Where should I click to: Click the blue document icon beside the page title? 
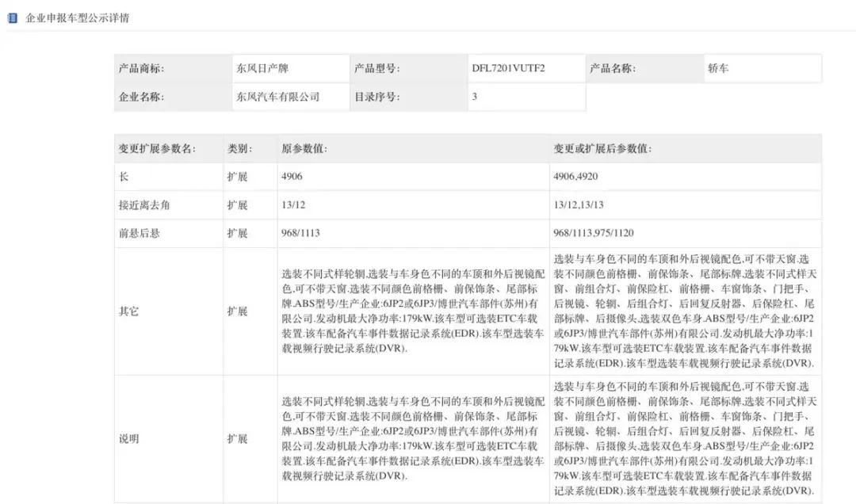[x=12, y=18]
